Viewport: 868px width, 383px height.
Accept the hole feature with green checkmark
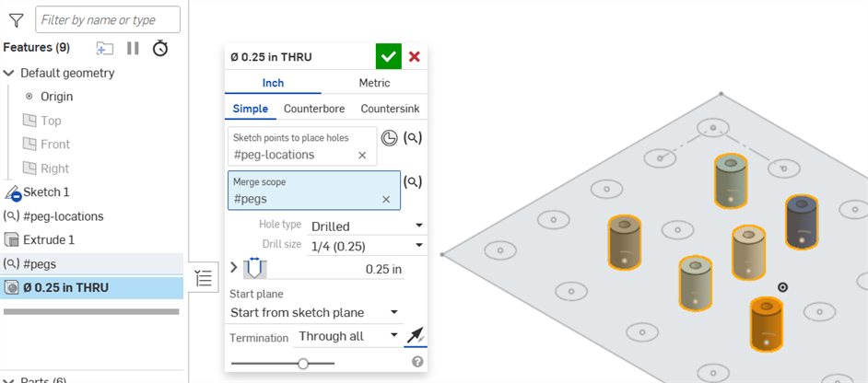(x=388, y=57)
